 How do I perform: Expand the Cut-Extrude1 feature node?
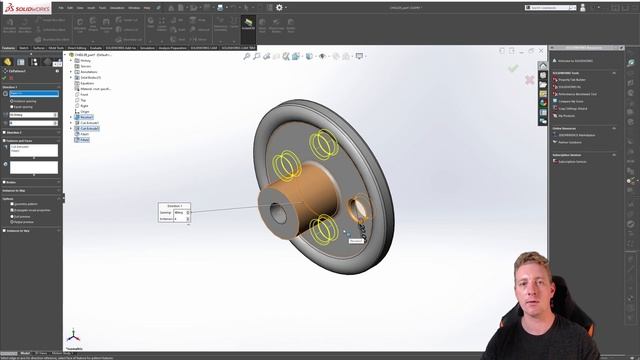tap(71, 123)
